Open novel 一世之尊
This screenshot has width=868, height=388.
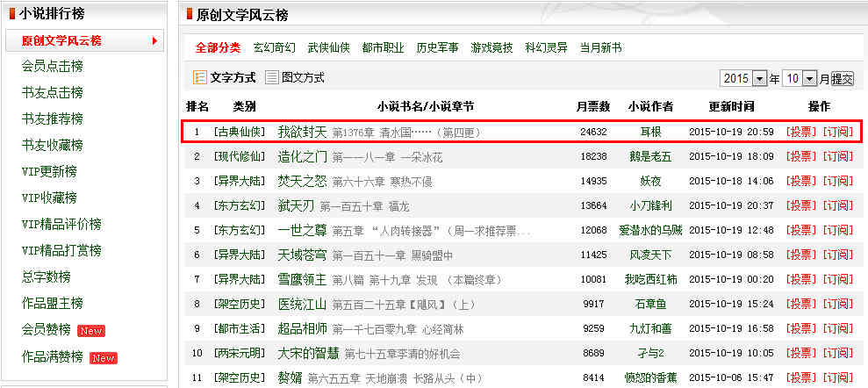point(302,230)
